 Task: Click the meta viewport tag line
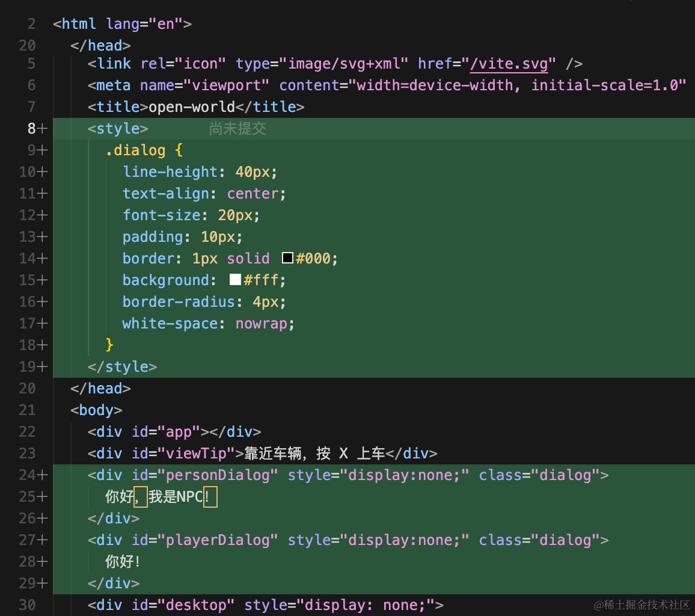[x=387, y=85]
